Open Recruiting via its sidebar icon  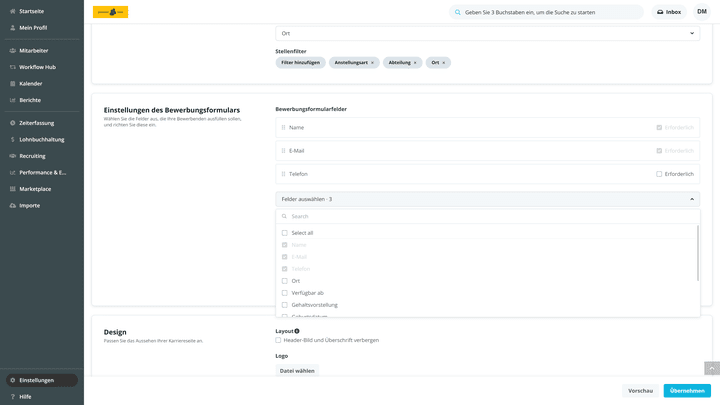[x=13, y=156]
